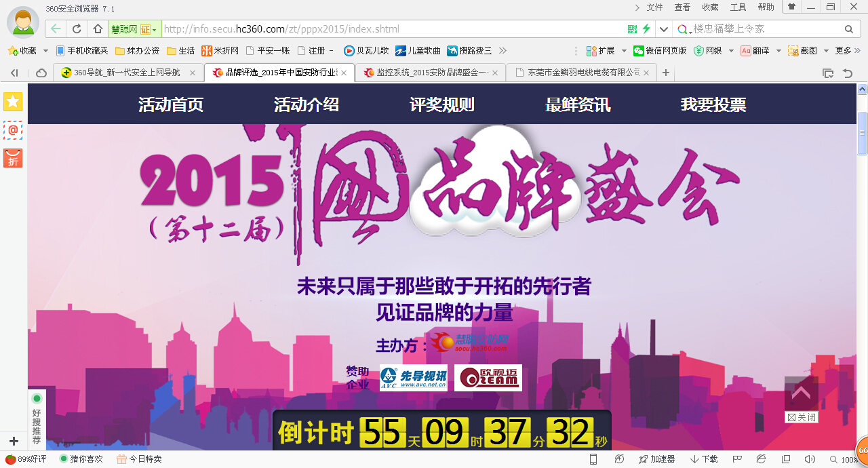Switch to the 360导航 tab
Image resolution: width=868 pixels, height=468 pixels.
pyautogui.click(x=122, y=73)
